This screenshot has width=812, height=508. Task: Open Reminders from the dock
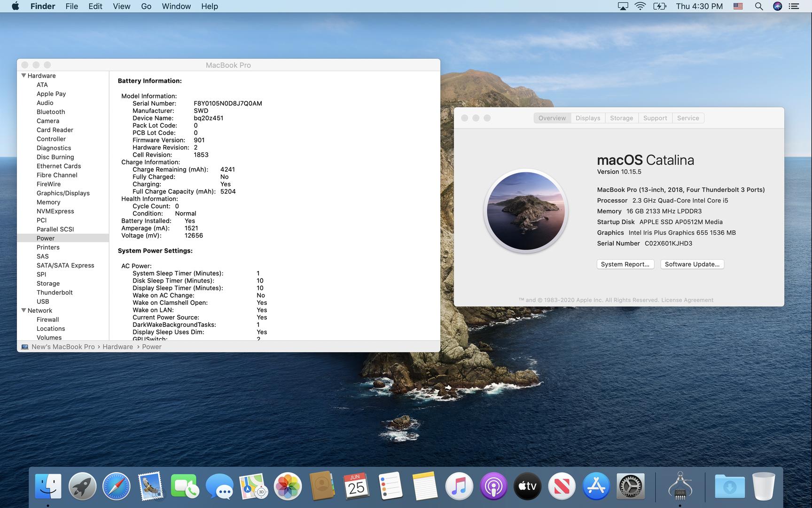[x=390, y=486]
